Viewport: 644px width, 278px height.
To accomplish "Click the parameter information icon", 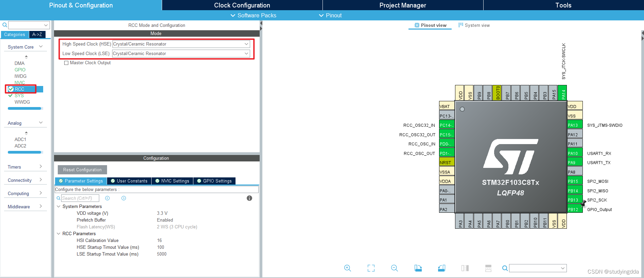I will click(x=249, y=198).
